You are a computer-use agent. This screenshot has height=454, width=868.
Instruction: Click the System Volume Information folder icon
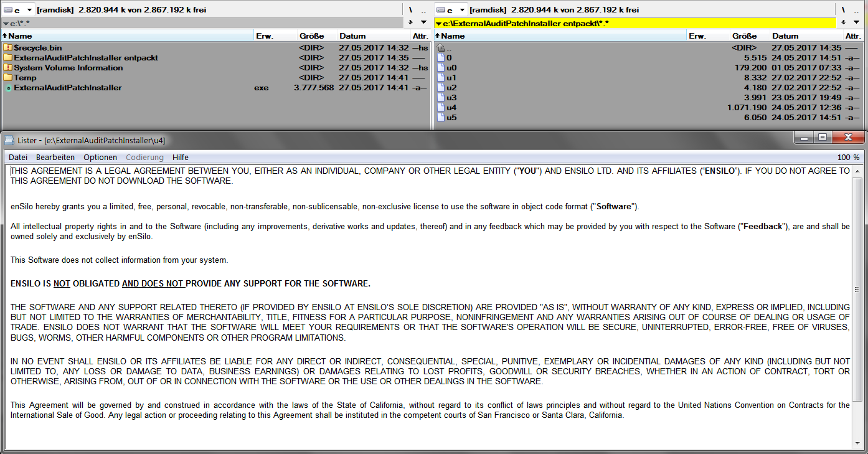coord(7,68)
